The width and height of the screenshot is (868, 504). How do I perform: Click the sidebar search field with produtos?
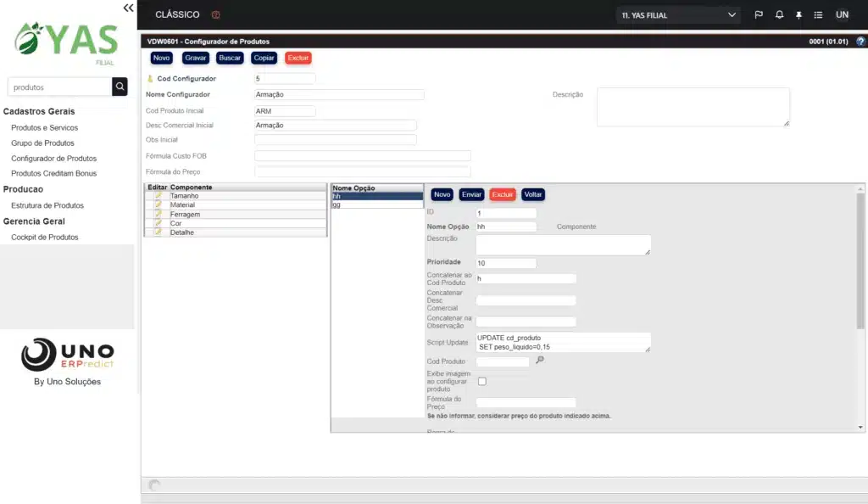point(59,87)
